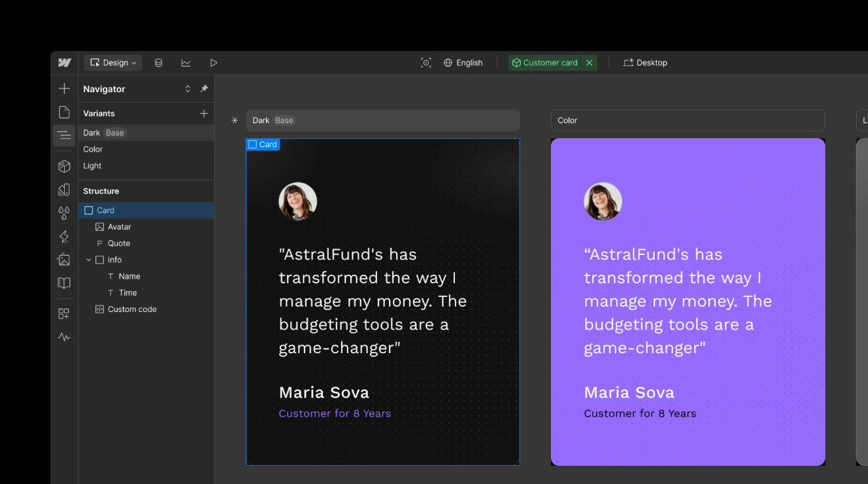Open the Insights chart icon
Image resolution: width=868 pixels, height=484 pixels.
186,63
